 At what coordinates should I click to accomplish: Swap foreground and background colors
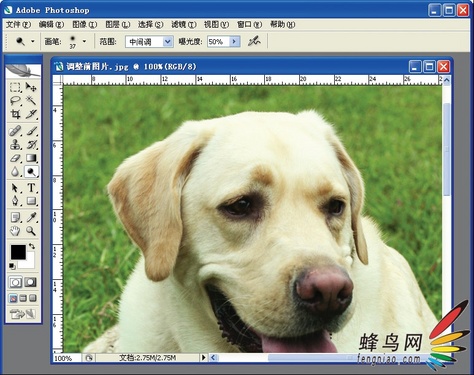(x=32, y=246)
